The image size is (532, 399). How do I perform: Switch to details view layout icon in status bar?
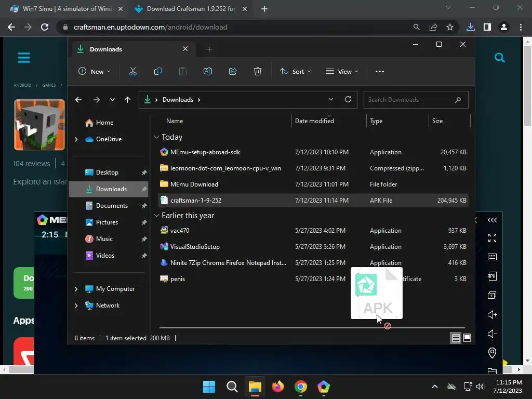click(456, 338)
